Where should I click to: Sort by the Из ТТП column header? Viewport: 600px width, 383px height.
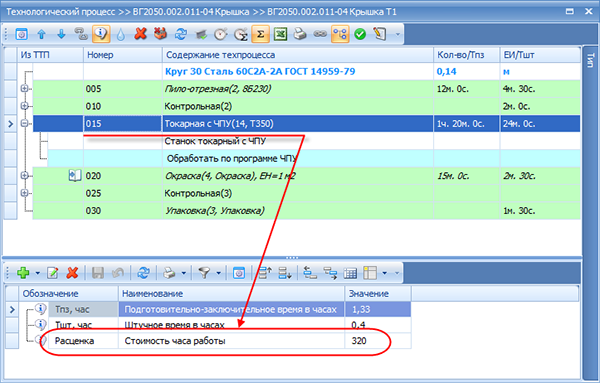[x=50, y=55]
